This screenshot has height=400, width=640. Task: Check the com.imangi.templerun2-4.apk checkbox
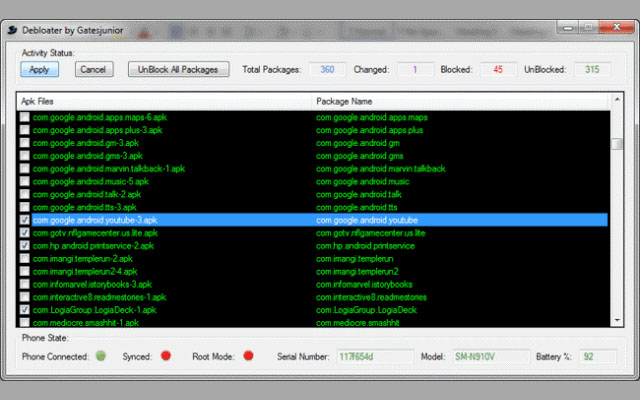24,271
